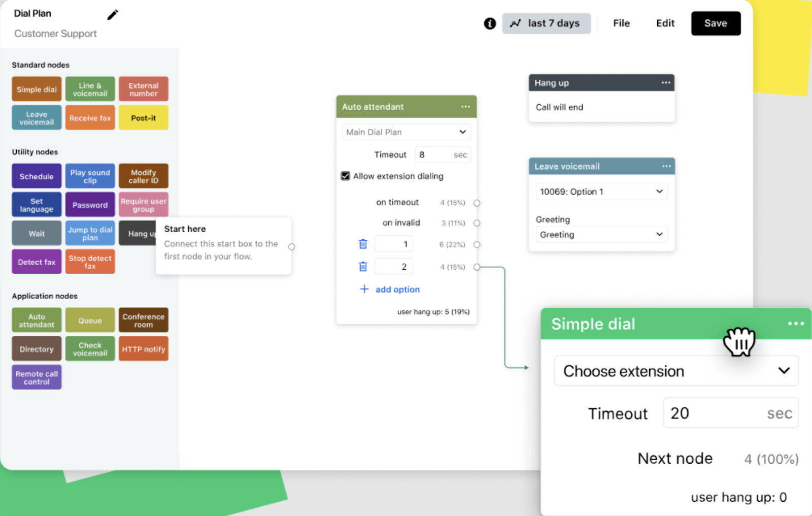Select the yellow Post-it node
Viewport: 812px width, 516px height.
144,118
